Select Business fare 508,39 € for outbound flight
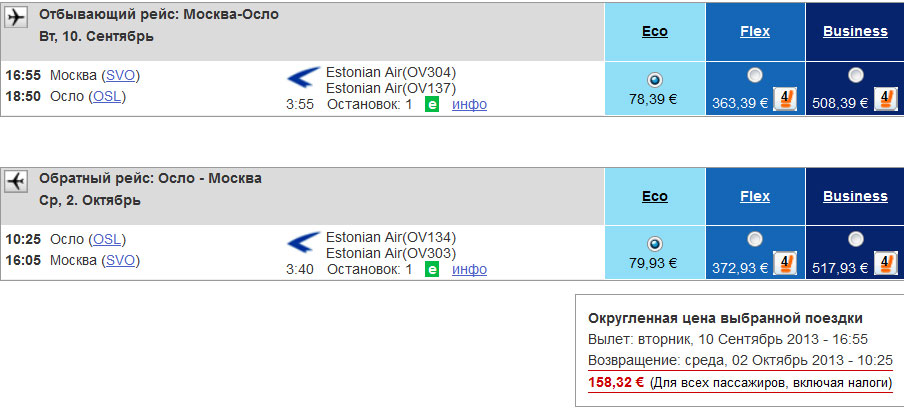 856,75
